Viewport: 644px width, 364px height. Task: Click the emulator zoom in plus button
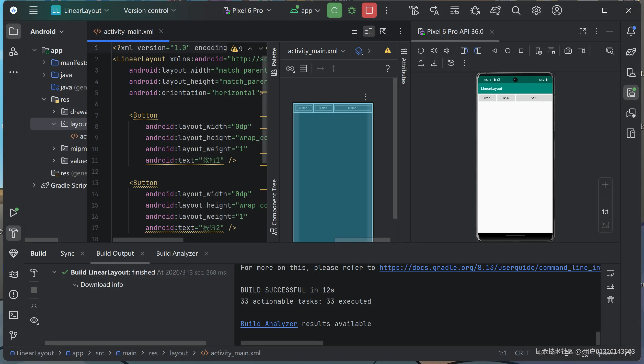tap(605, 185)
